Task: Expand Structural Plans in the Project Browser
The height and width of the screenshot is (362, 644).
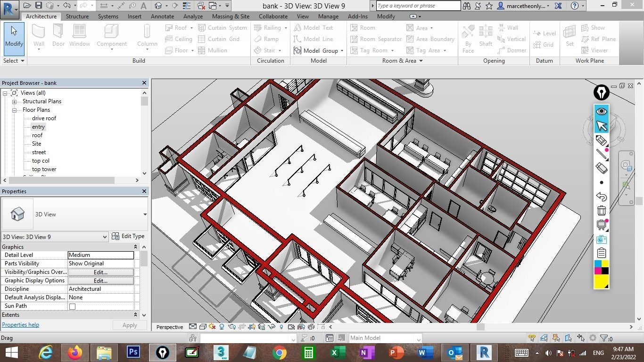Action: (14, 101)
